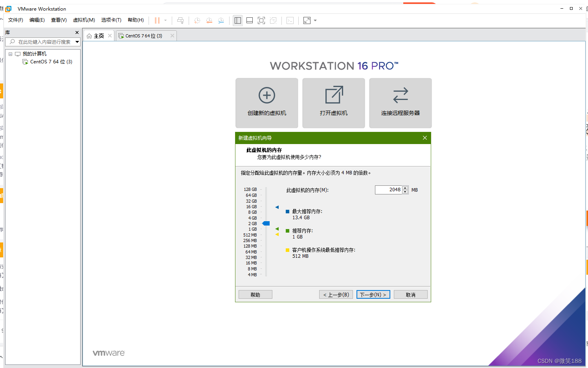The image size is (588, 368).
Task: Open the 虚拟机(M) menu
Action: point(84,20)
